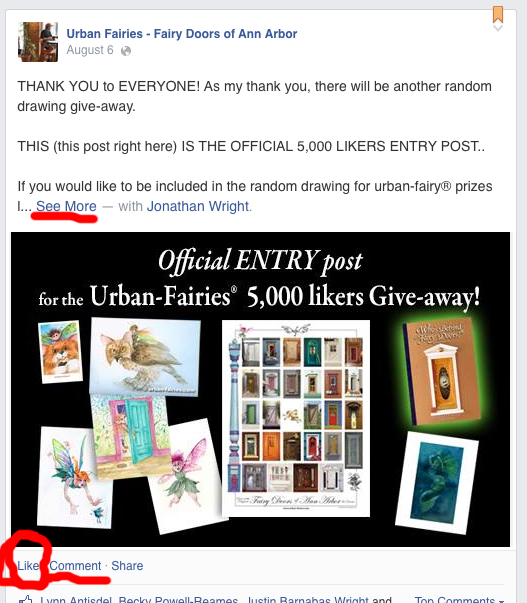This screenshot has width=527, height=603.
Task: Open the Top Comments sort dropdown
Action: 459,599
